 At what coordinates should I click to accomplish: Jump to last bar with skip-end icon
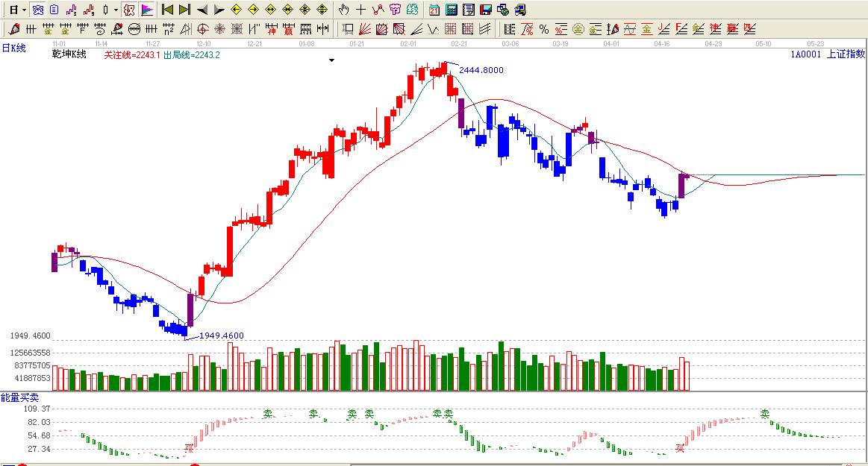tap(184, 10)
